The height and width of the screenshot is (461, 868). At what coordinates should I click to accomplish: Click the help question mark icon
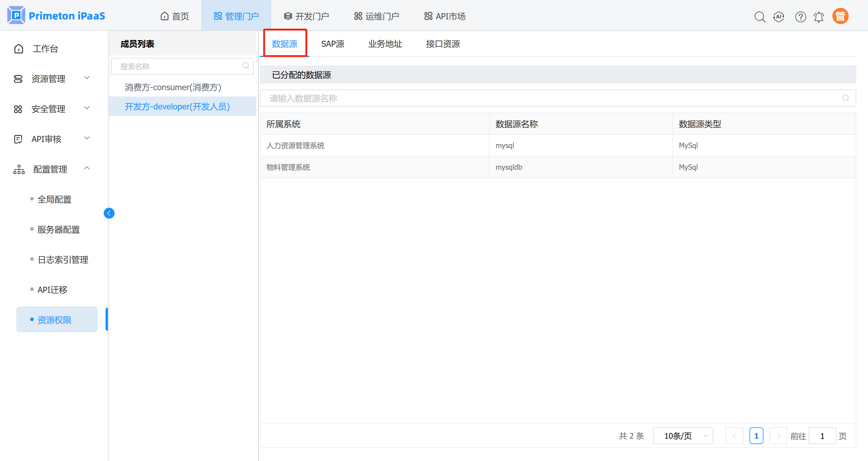[x=800, y=17]
